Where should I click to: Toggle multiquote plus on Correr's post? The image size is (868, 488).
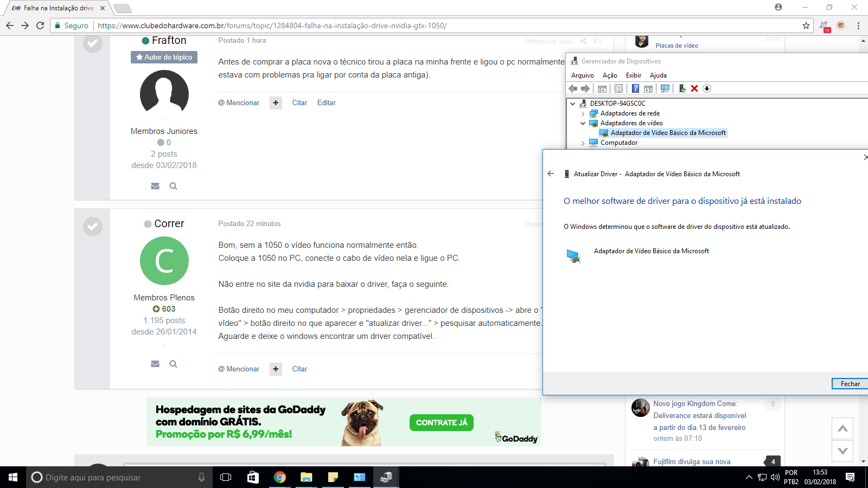276,369
